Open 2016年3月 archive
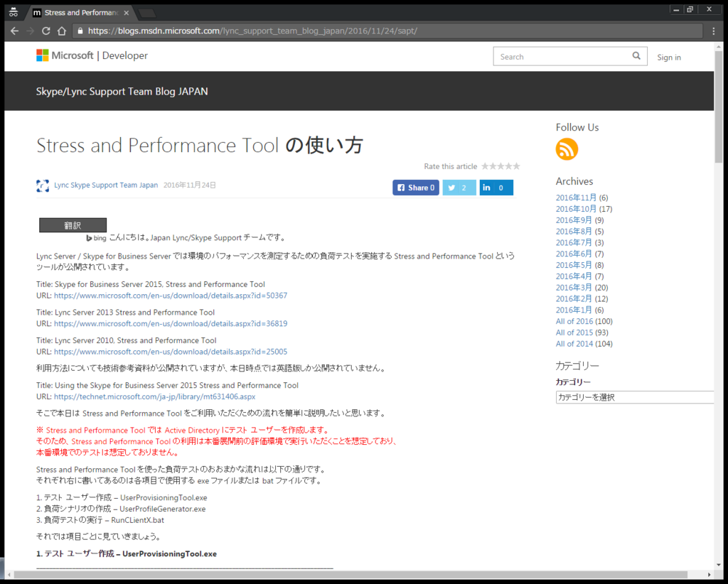728x584 pixels. pyautogui.click(x=574, y=288)
